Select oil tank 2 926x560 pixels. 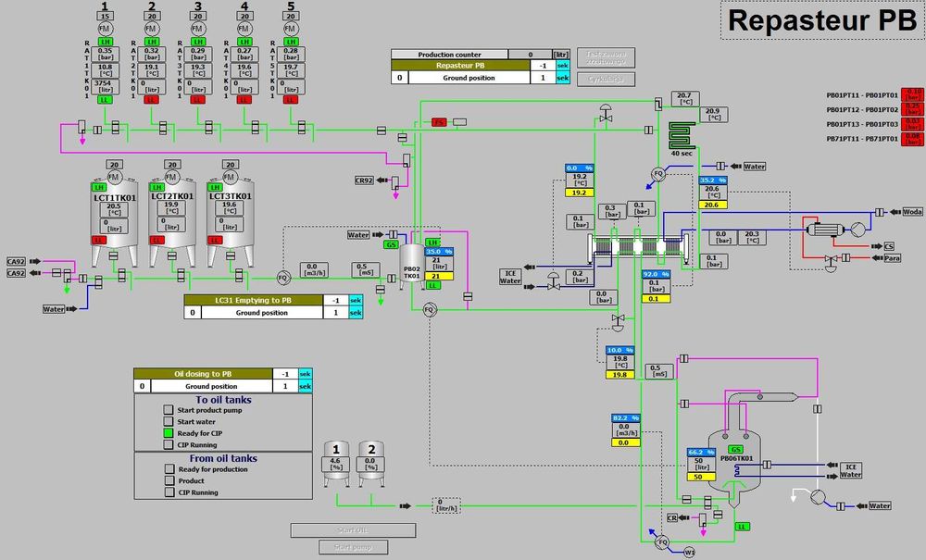point(370,465)
